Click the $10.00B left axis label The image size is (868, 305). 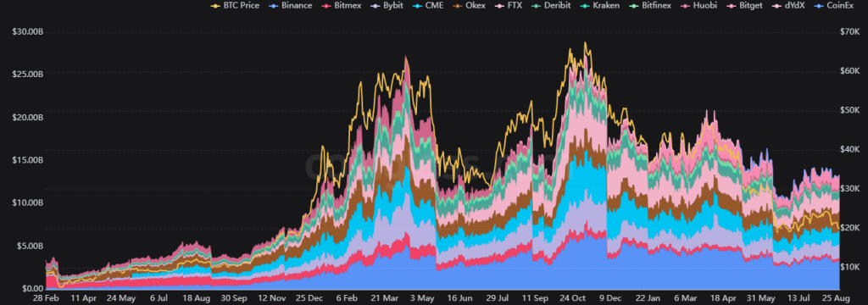point(28,202)
